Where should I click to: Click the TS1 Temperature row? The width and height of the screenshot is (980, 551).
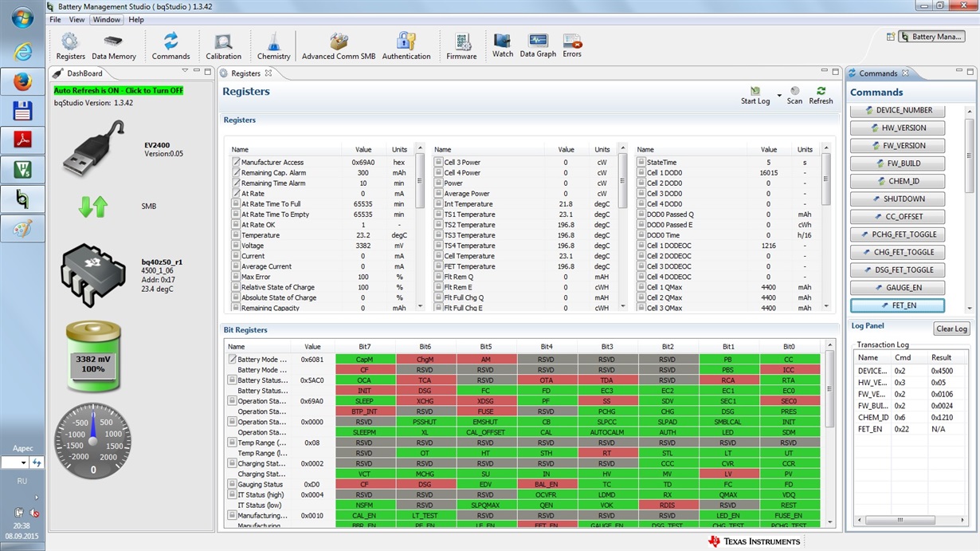525,214
